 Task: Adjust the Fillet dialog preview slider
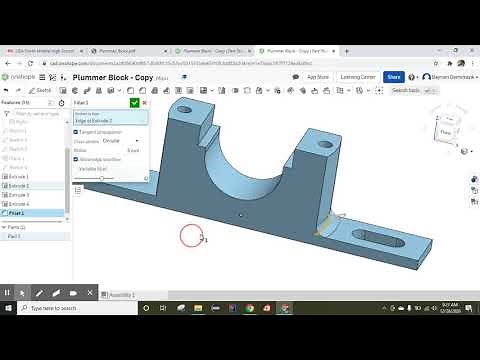[102, 178]
